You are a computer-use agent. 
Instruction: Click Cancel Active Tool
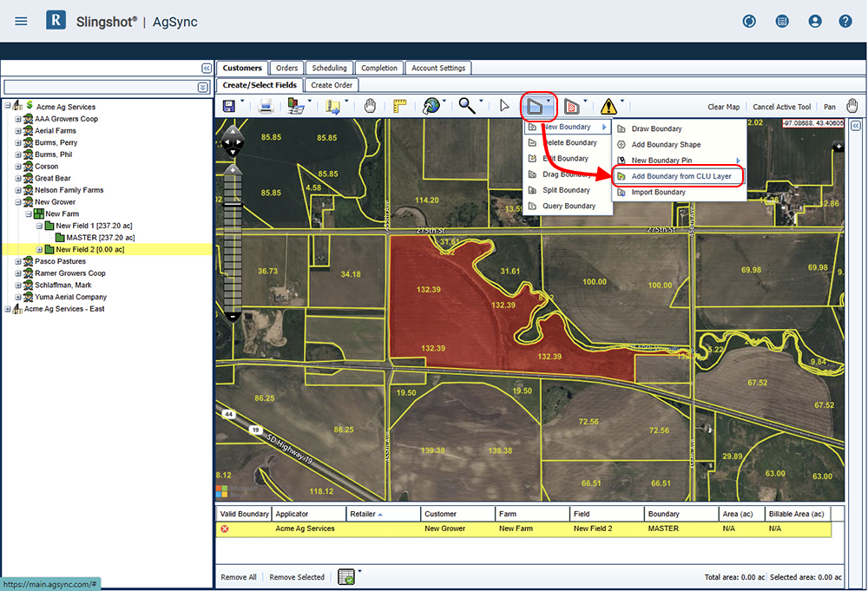(x=782, y=107)
